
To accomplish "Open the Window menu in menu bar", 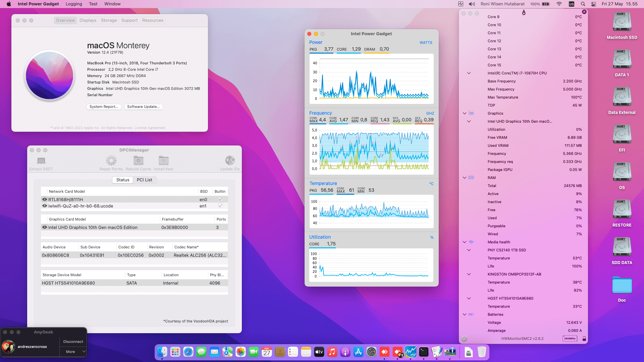I will point(112,4).
